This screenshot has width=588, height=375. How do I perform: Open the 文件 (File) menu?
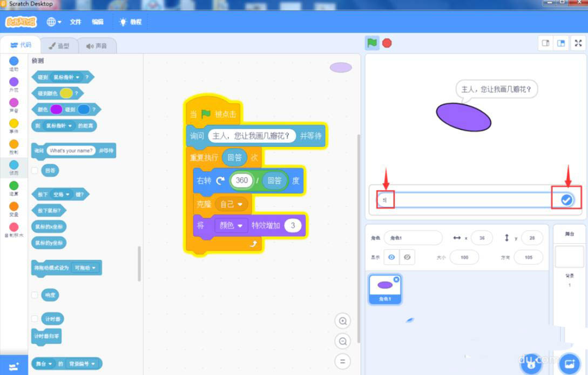click(75, 22)
